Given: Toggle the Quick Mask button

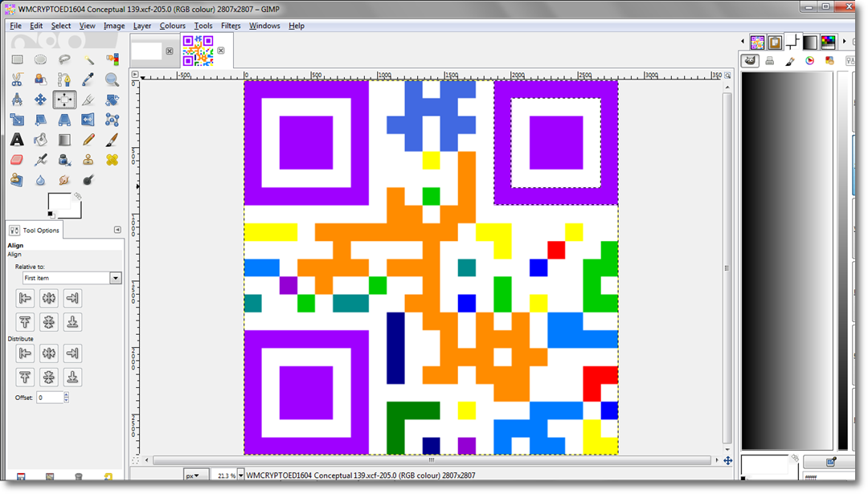Looking at the screenshot, I should coord(135,459).
